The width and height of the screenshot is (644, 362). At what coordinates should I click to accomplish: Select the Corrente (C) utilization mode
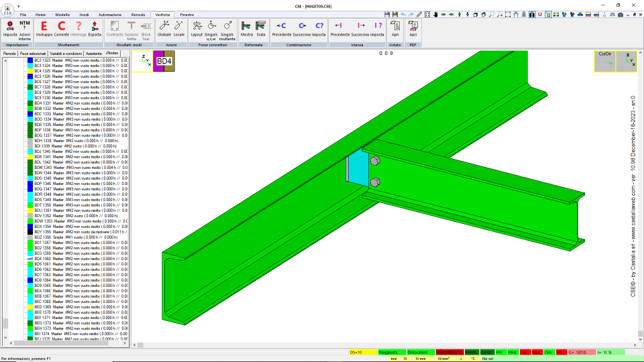point(62,29)
